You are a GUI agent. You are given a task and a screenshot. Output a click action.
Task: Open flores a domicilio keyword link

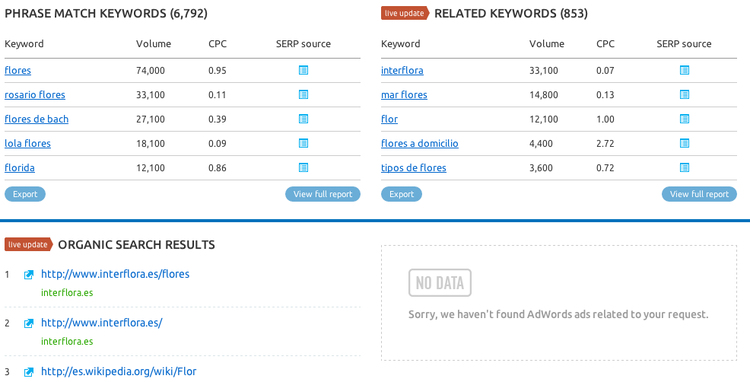pyautogui.click(x=419, y=143)
